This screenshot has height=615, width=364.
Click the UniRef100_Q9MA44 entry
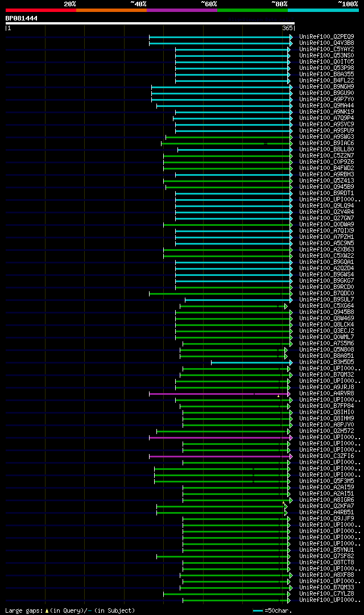pyautogui.click(x=326, y=106)
